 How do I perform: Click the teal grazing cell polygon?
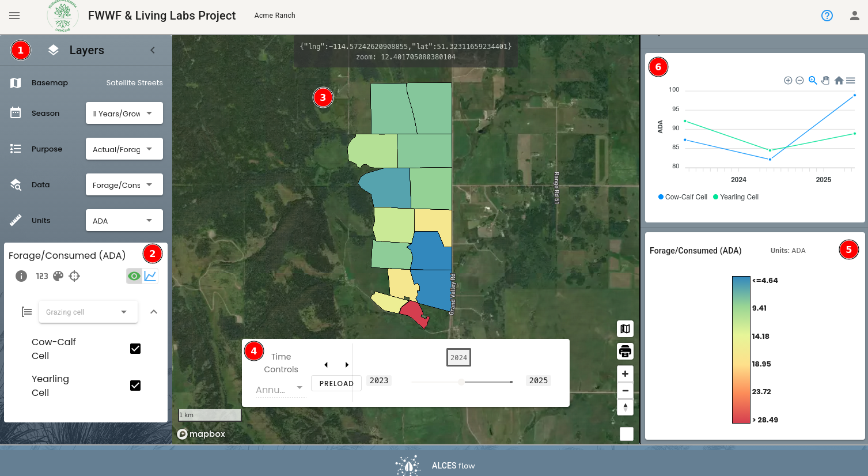coord(388,188)
